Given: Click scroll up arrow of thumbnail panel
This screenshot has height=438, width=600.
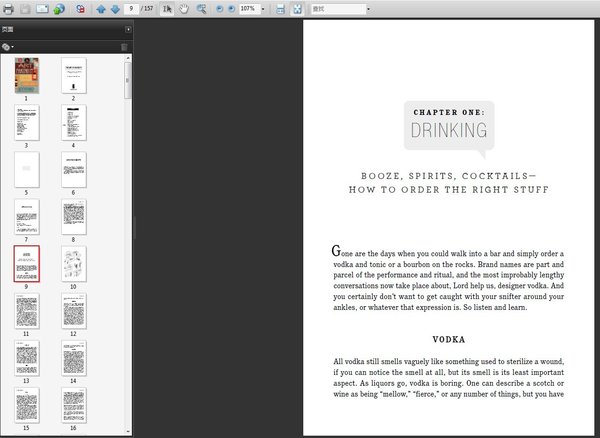Looking at the screenshot, I should pyautogui.click(x=128, y=58).
